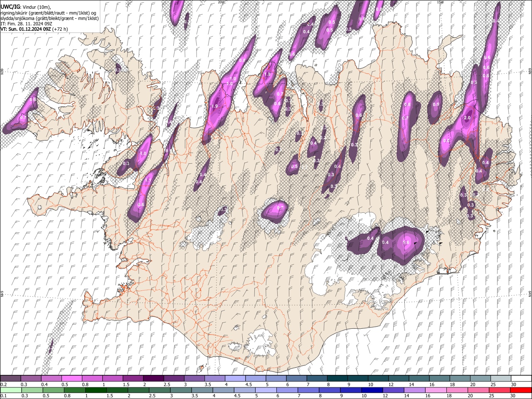The image size is (532, 399).
Task: Click the '2.0' snowfall value in the east
Action: (467, 118)
